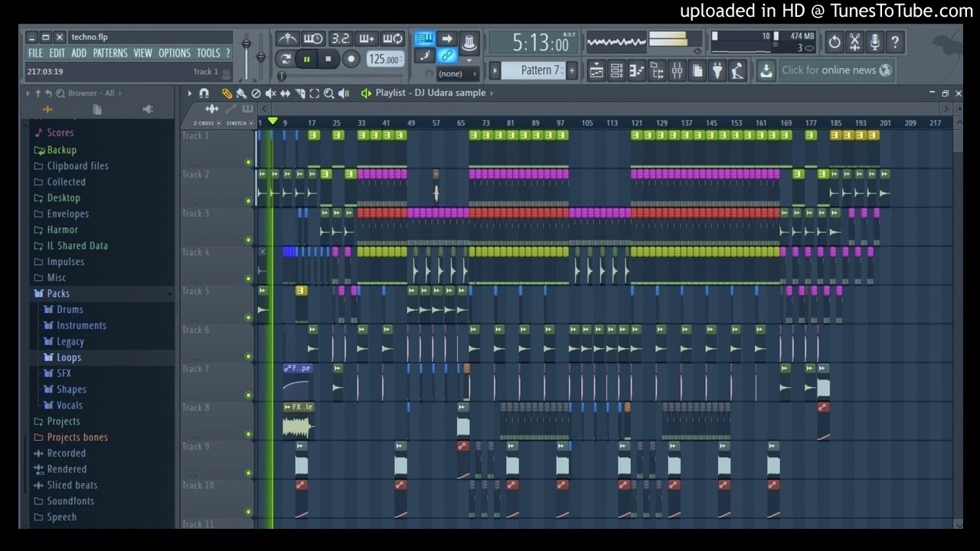The width and height of the screenshot is (980, 551).
Task: Add new pattern with plus button
Action: (571, 70)
